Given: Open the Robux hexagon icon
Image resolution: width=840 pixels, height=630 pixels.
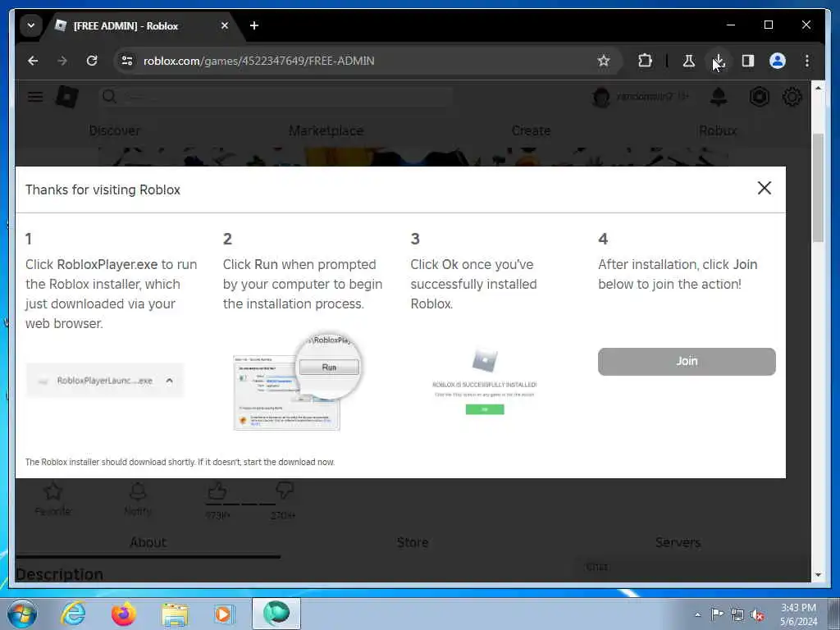Looking at the screenshot, I should pyautogui.click(x=759, y=97).
